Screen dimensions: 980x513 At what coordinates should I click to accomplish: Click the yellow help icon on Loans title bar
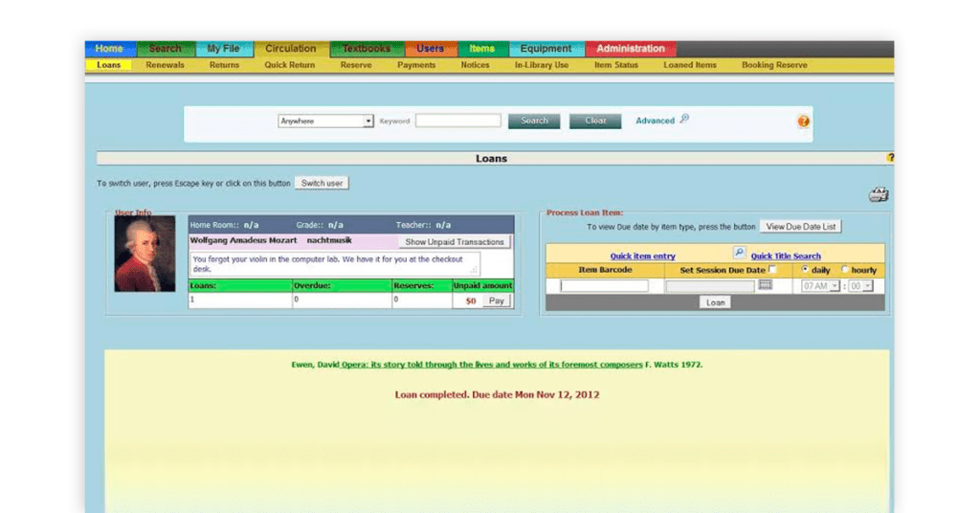click(x=890, y=158)
